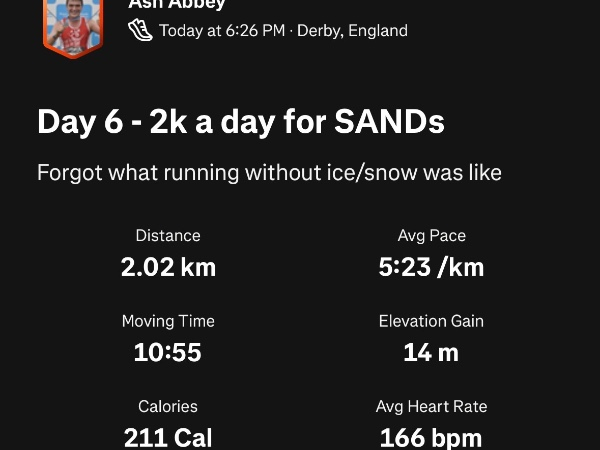Click the Distance stat label
Screen dimensions: 600x450
point(168,236)
